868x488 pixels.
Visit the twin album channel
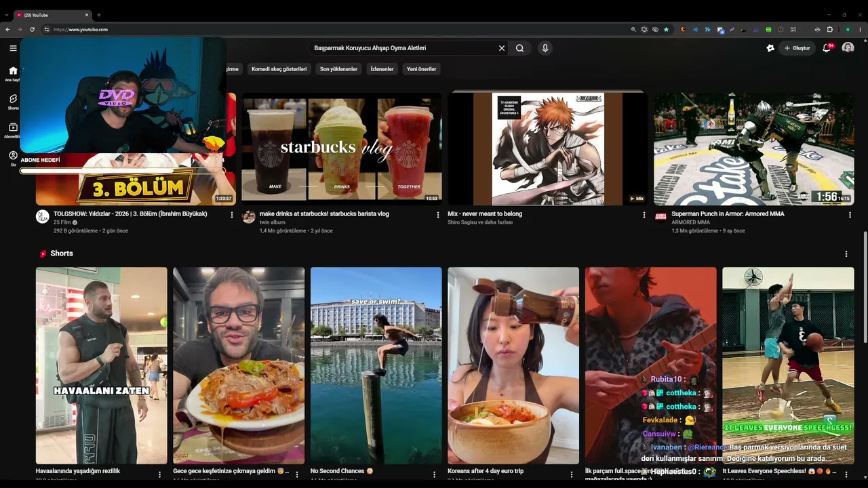273,222
